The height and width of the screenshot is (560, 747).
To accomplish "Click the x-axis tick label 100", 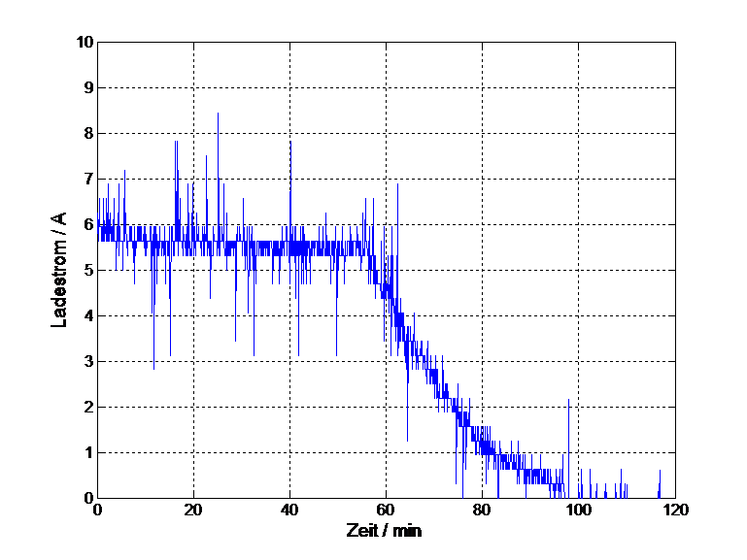I will pos(578,510).
